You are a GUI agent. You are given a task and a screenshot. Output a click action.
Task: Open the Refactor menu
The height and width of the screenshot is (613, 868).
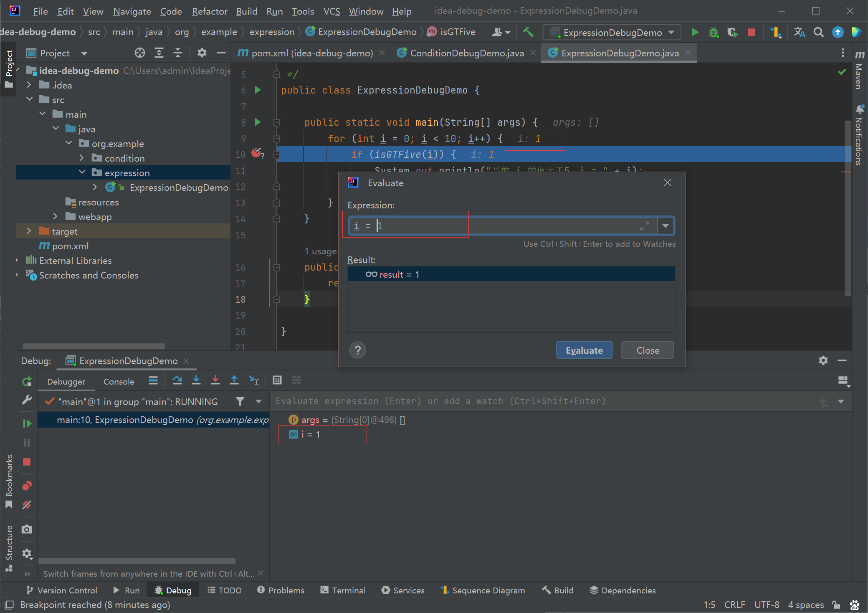tap(210, 11)
